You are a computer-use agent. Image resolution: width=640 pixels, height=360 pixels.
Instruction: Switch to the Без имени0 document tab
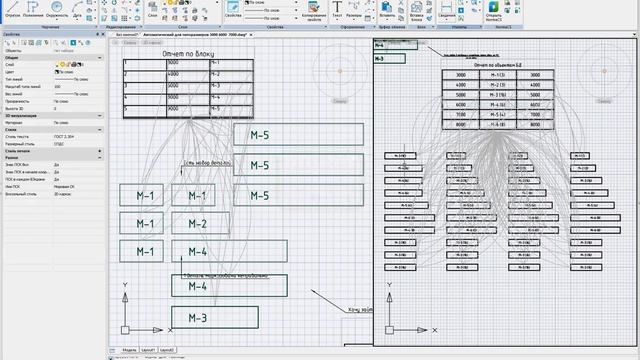point(127,35)
